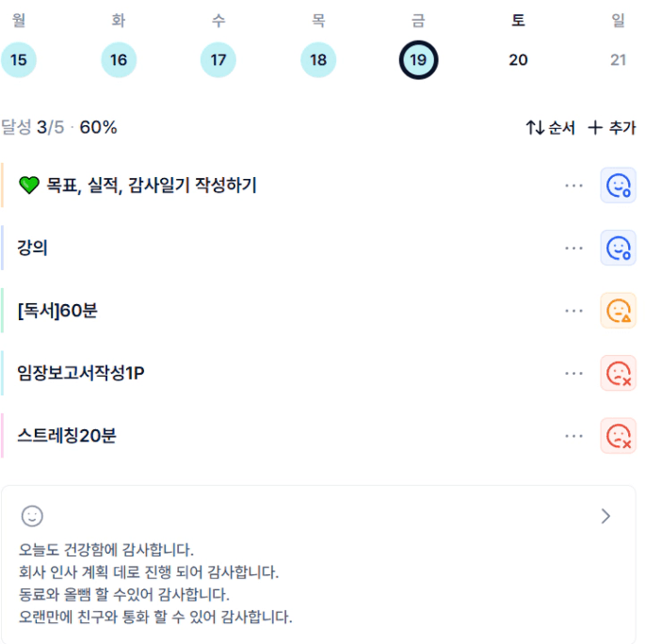
Task: Click the 목표, 실적, 감사일기 작성하기 task title
Action: pos(151,185)
